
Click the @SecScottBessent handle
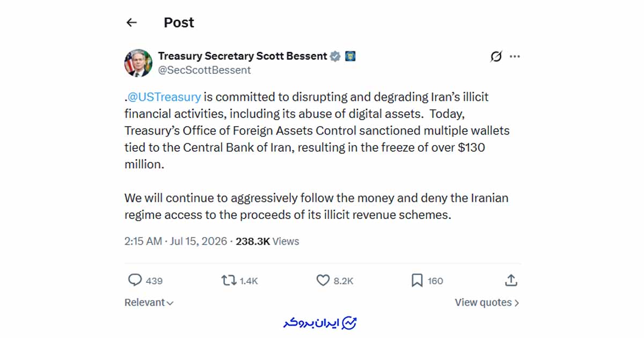[204, 70]
